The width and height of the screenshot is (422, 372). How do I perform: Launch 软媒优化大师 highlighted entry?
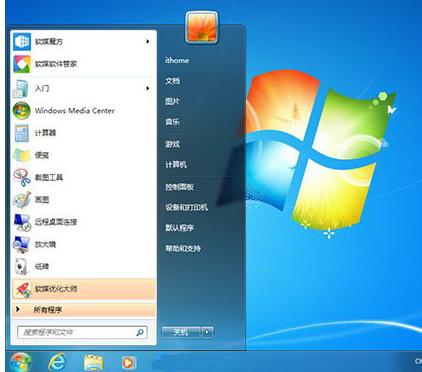[x=84, y=289]
